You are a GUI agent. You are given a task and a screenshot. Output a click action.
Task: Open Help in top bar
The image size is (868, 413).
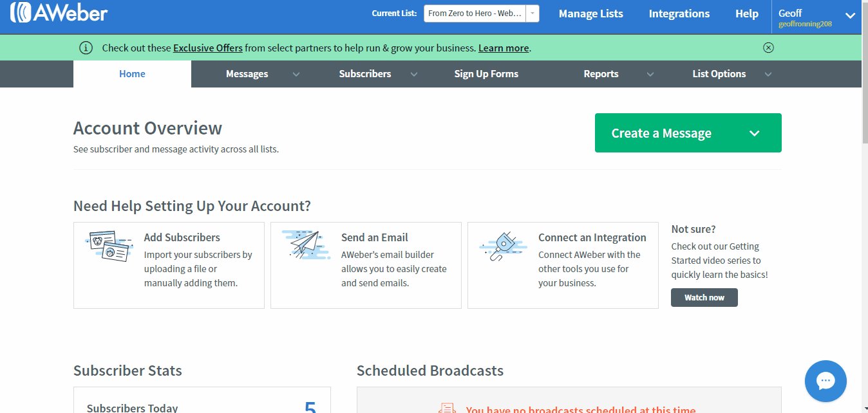[x=747, y=14]
